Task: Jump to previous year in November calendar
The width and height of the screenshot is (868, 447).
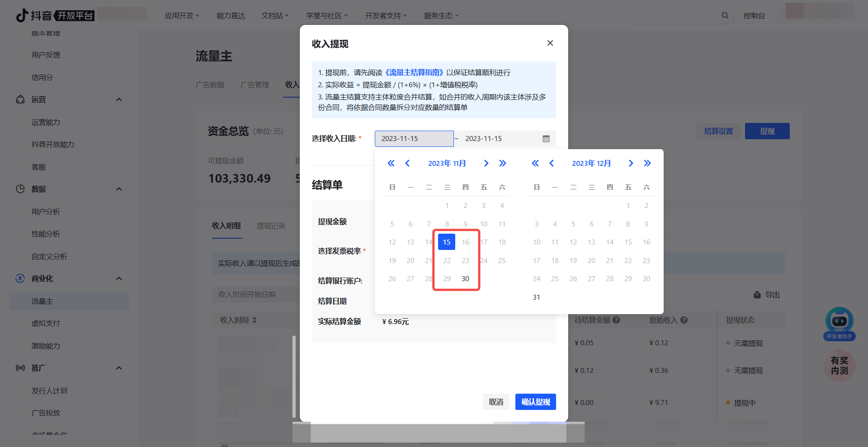Action: click(x=391, y=163)
